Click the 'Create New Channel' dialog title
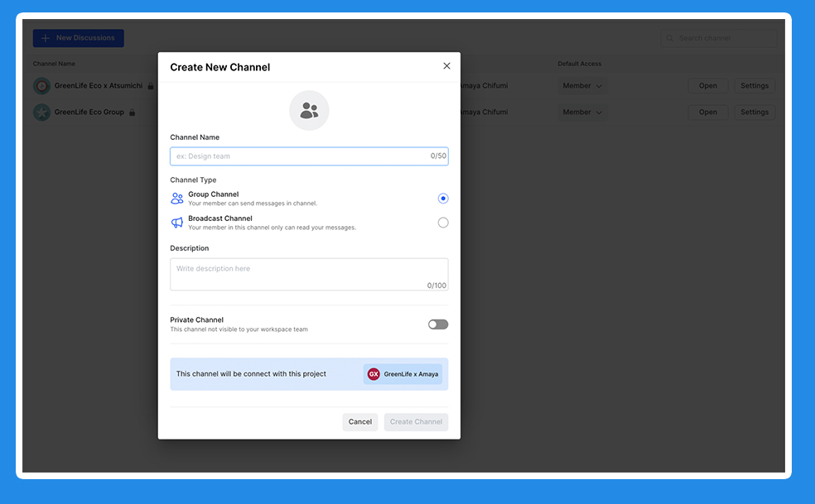This screenshot has height=504, width=815. pos(220,67)
